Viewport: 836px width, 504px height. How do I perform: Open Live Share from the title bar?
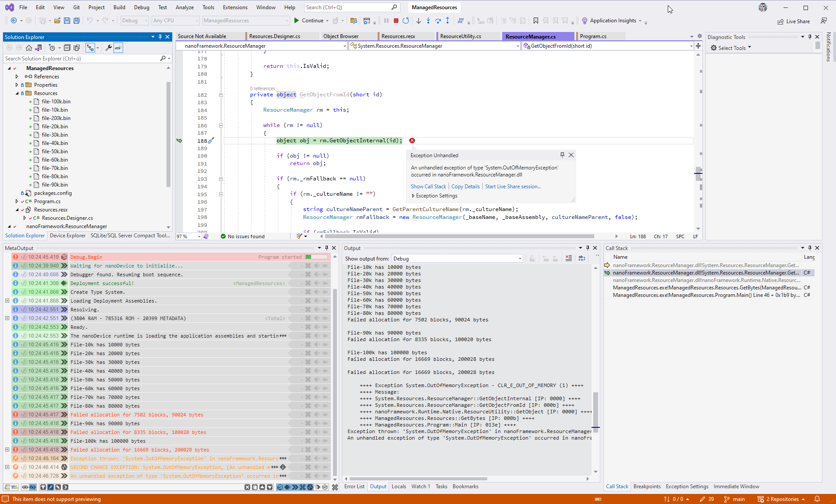tap(793, 21)
